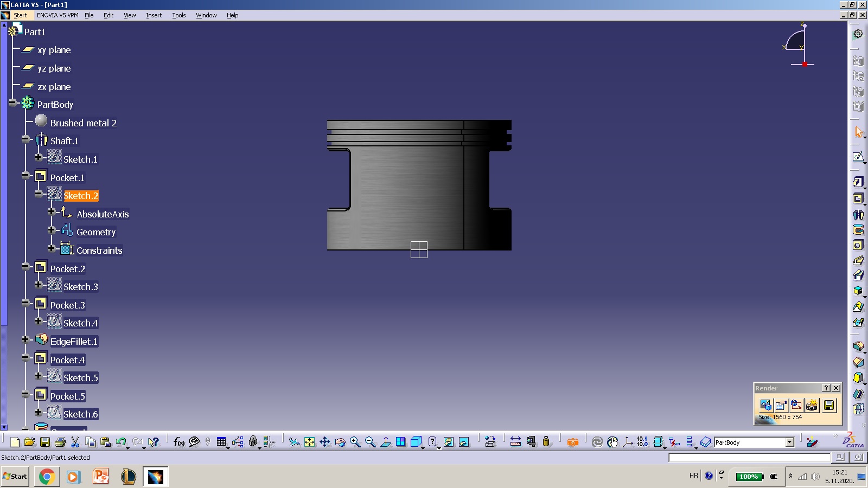Open the PartBody combo box dropdown

[x=790, y=442]
